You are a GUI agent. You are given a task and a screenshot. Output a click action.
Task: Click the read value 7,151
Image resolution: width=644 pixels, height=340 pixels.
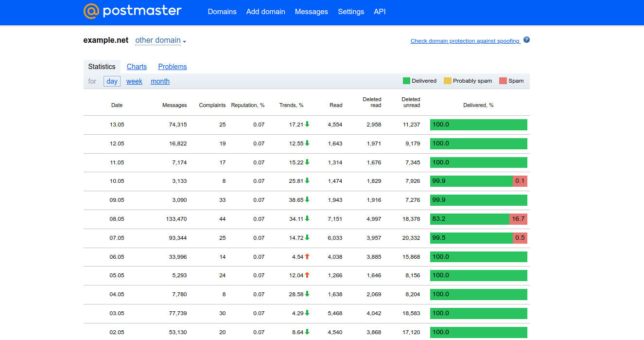pos(335,219)
